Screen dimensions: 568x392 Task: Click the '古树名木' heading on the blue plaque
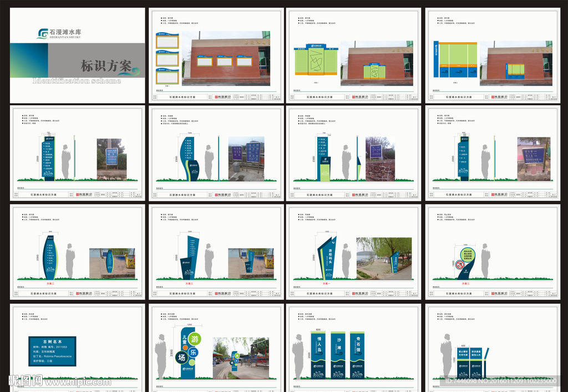pyautogui.click(x=52, y=342)
